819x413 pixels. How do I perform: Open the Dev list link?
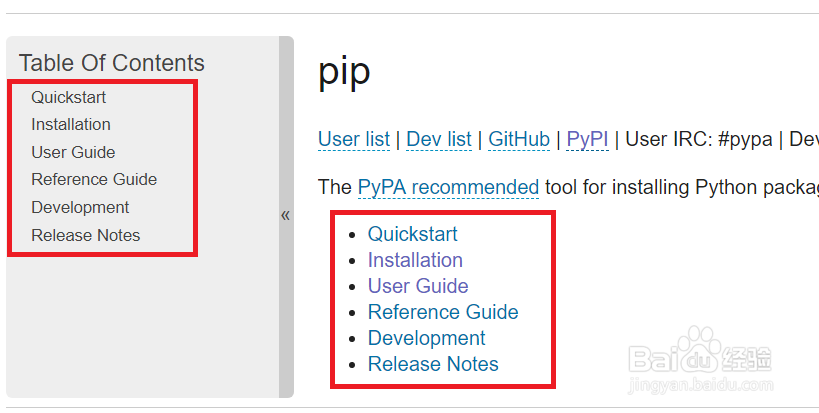click(x=438, y=139)
